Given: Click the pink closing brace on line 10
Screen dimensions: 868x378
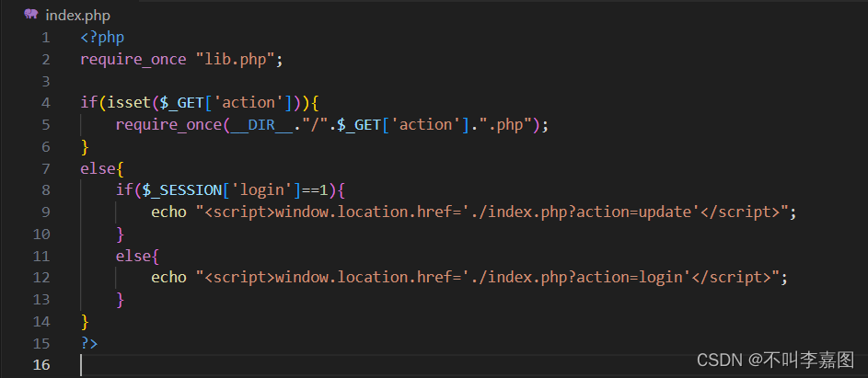Looking at the screenshot, I should point(121,235).
